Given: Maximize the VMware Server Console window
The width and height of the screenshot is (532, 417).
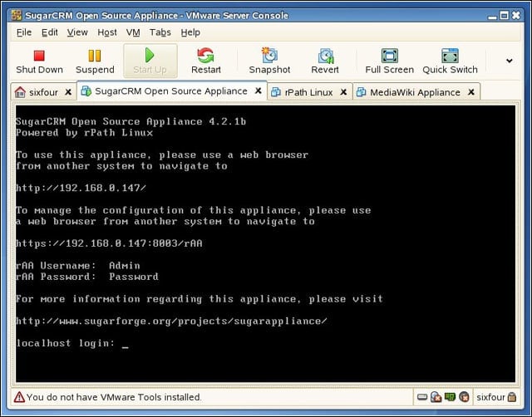Looking at the screenshot, I should pos(505,15).
